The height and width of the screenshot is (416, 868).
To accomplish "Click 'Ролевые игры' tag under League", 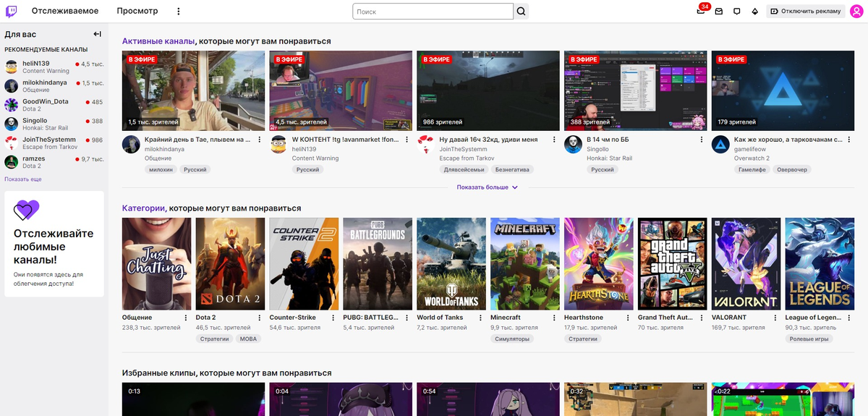I will pyautogui.click(x=809, y=339).
